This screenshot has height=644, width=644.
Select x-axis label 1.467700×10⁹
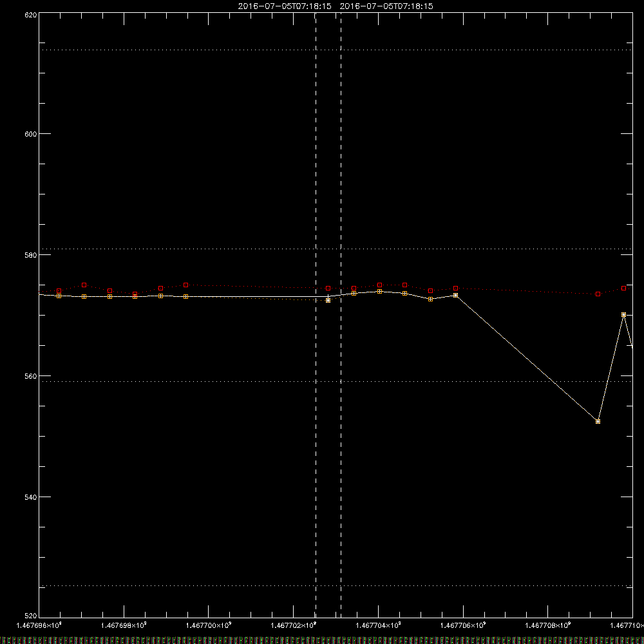[x=209, y=625]
